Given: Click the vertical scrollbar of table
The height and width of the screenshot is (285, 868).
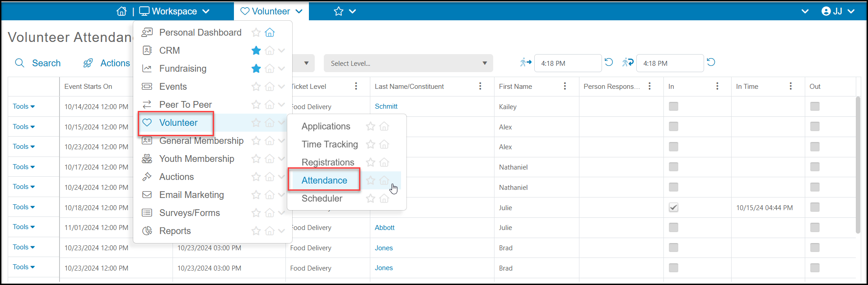Looking at the screenshot, I should 858,165.
